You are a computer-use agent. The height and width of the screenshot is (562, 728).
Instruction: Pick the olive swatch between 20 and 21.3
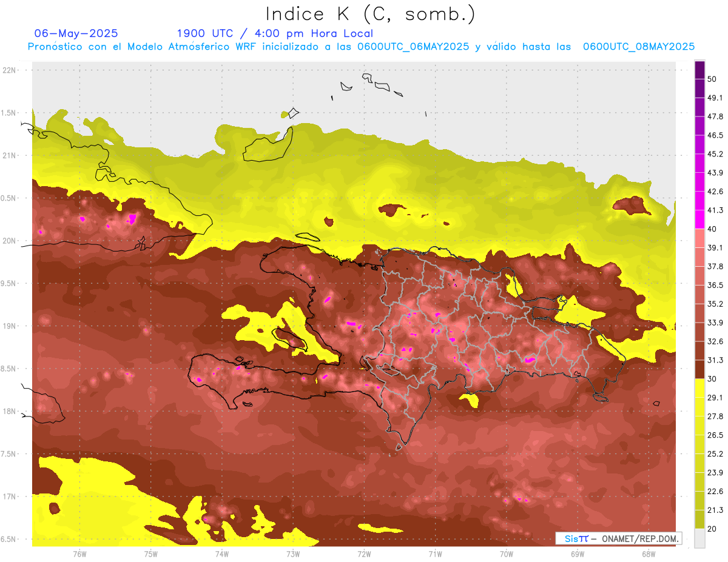tap(699, 519)
